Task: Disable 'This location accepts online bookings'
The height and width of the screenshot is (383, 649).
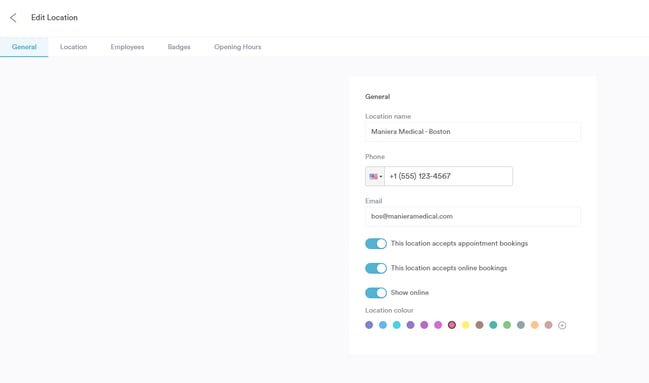Action: click(376, 268)
